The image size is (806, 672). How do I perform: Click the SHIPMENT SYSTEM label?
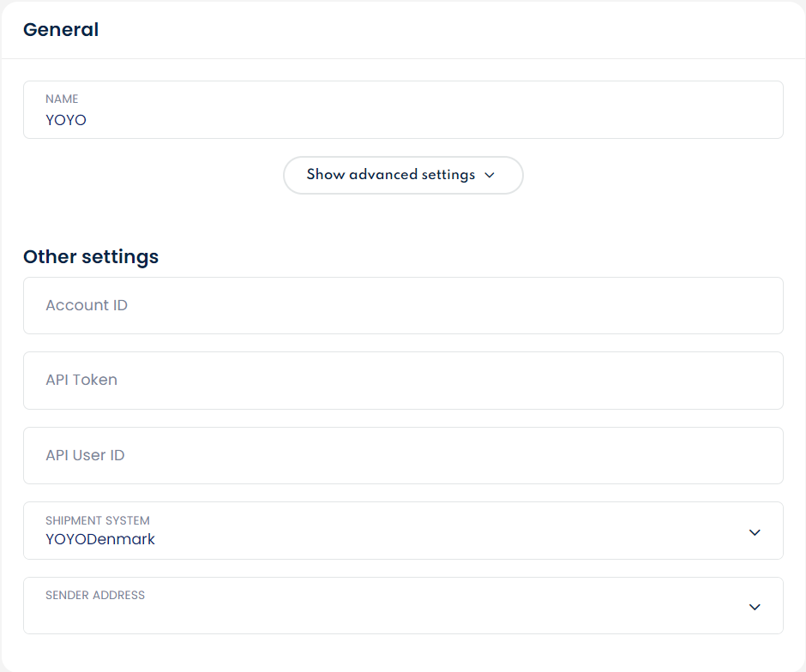point(98,520)
